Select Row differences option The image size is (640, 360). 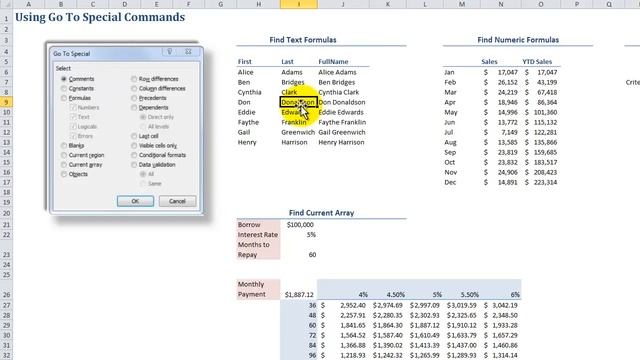pos(155,79)
